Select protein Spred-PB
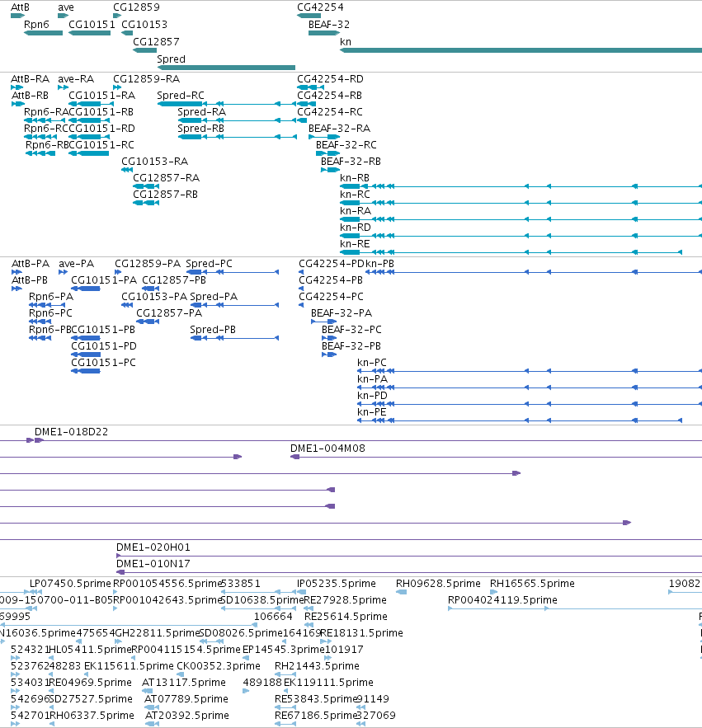This screenshot has width=702, height=728. (234, 338)
